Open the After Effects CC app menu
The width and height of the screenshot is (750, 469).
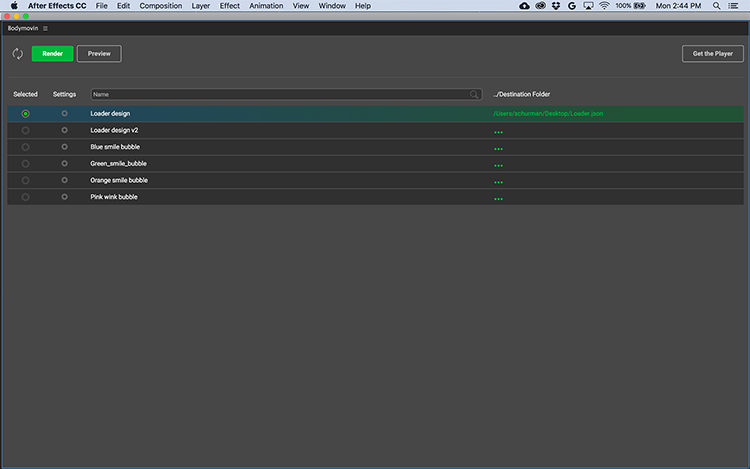click(x=57, y=6)
